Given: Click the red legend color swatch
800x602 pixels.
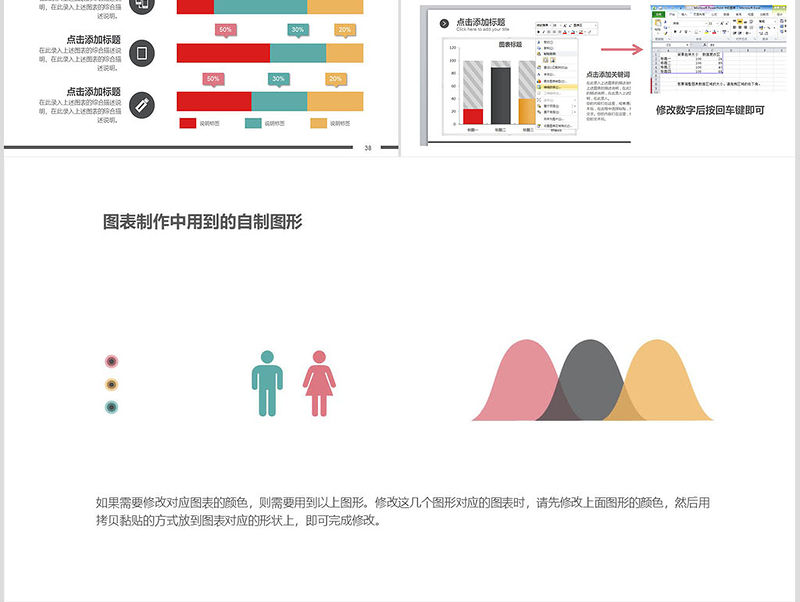Looking at the screenshot, I should (x=188, y=124).
